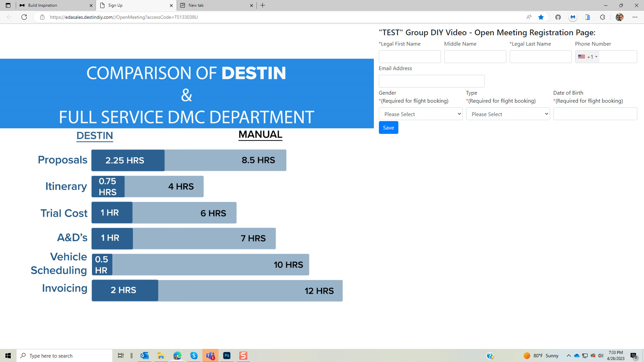The height and width of the screenshot is (362, 644).
Task: Open the Extensions puzzle icon
Action: click(x=603, y=17)
